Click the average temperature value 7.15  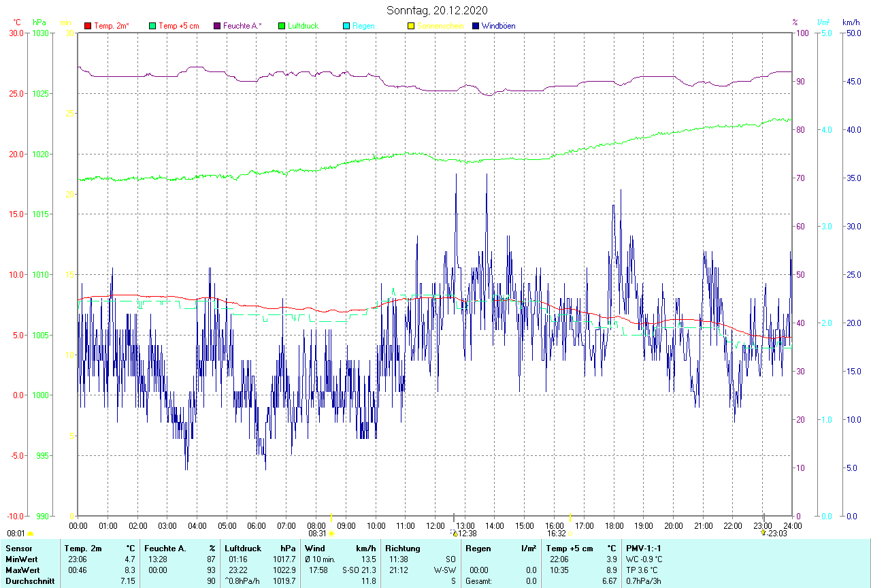pos(128,581)
